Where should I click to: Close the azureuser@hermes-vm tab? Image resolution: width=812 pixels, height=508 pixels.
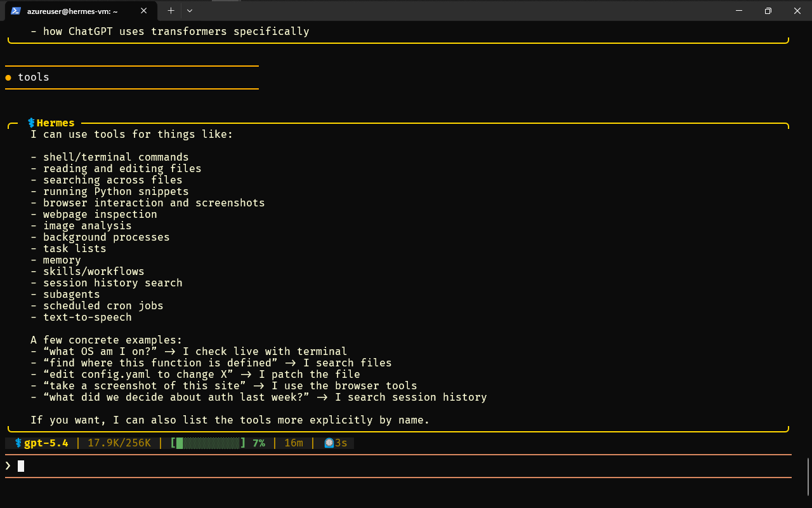pos(144,11)
